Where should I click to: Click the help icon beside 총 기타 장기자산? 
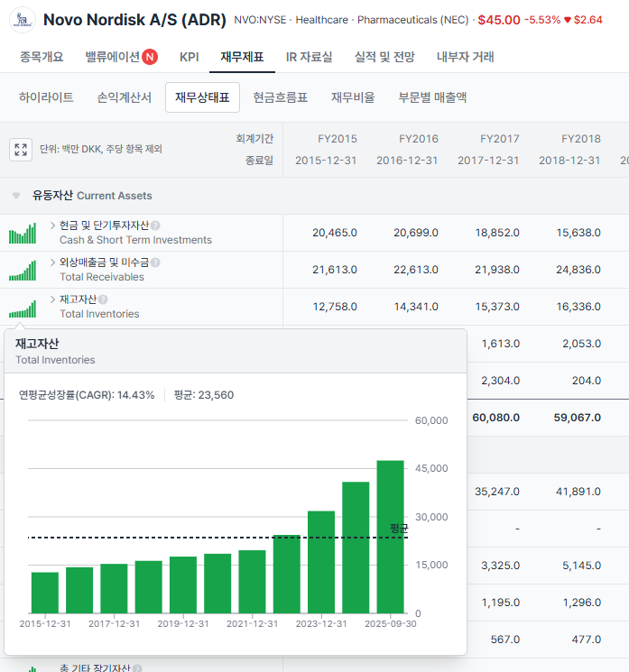137,668
